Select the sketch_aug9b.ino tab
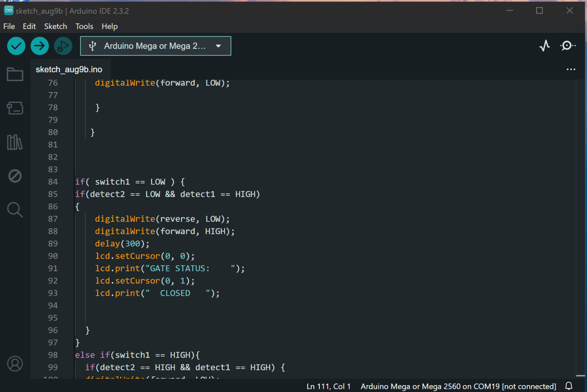The image size is (587, 392). 69,70
